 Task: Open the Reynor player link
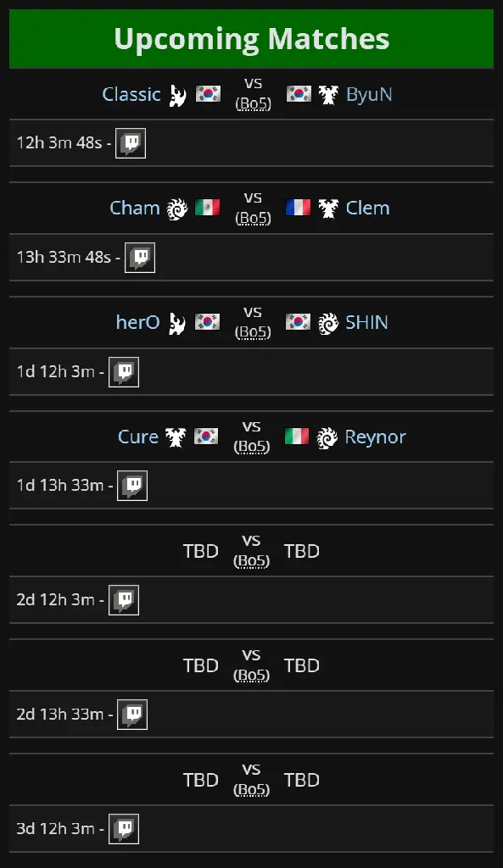375,437
